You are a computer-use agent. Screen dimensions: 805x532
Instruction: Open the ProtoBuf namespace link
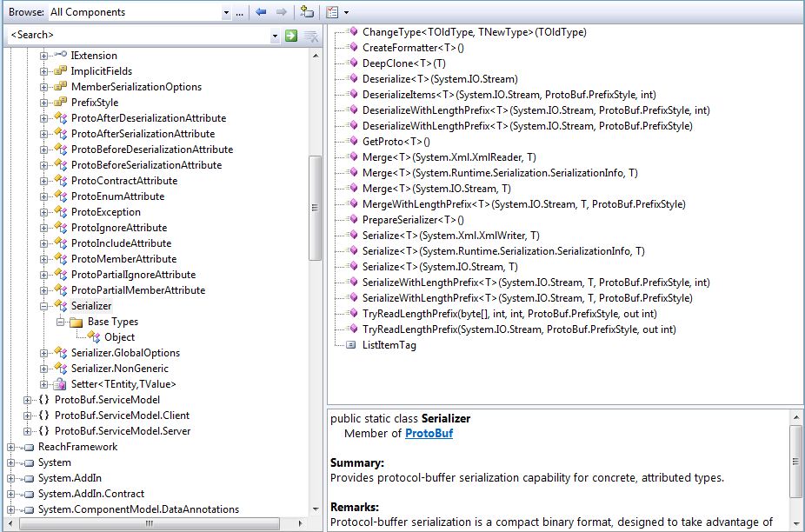click(429, 434)
